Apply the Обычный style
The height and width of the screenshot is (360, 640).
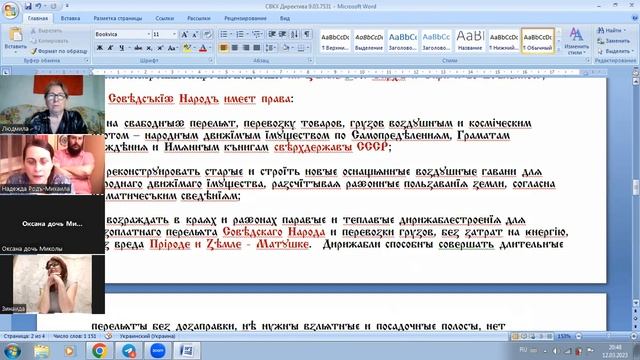coord(538,40)
